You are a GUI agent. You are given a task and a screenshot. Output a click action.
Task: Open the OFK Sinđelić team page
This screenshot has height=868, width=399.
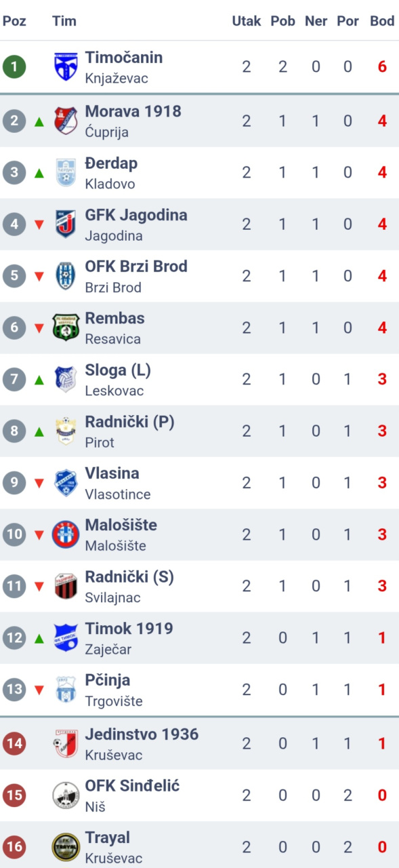tap(132, 786)
